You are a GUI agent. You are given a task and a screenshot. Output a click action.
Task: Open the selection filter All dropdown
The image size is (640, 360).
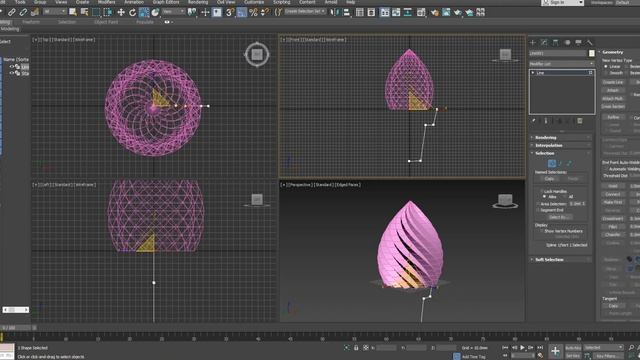coord(55,12)
